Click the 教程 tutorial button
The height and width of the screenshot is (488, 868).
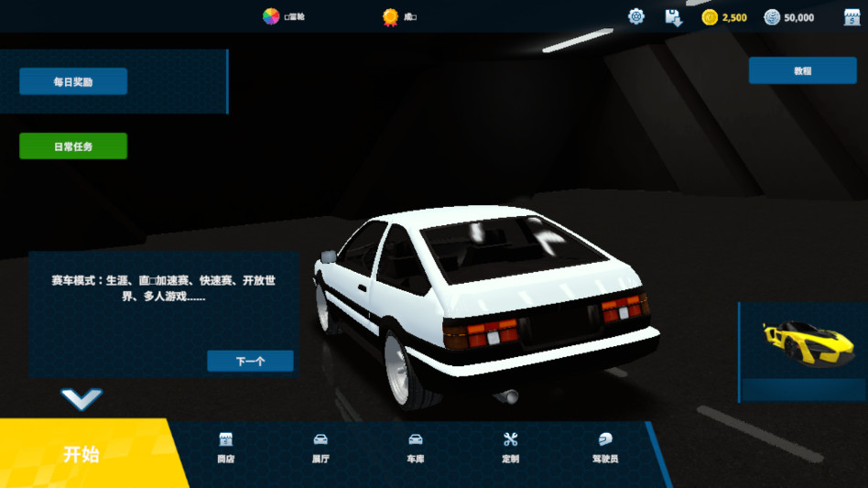[x=803, y=70]
